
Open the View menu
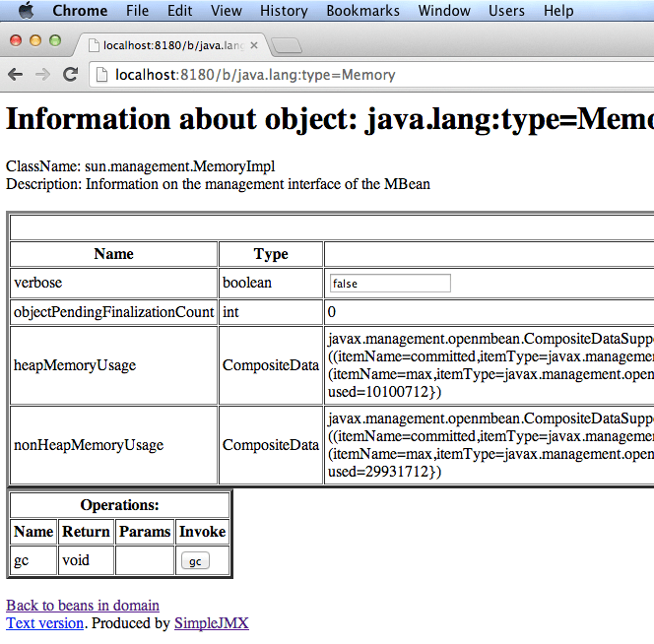pyautogui.click(x=227, y=11)
